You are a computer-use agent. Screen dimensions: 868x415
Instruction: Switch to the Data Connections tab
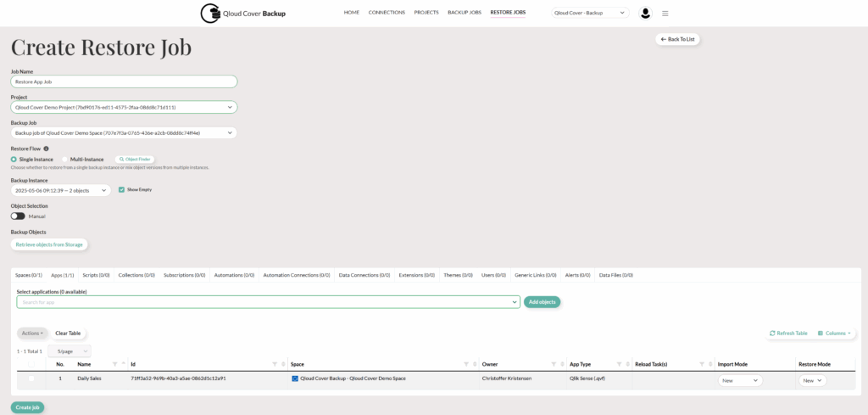pos(364,275)
